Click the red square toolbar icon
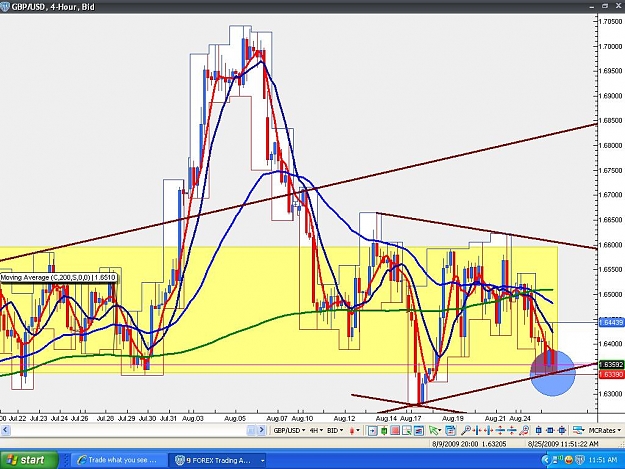 395,430
